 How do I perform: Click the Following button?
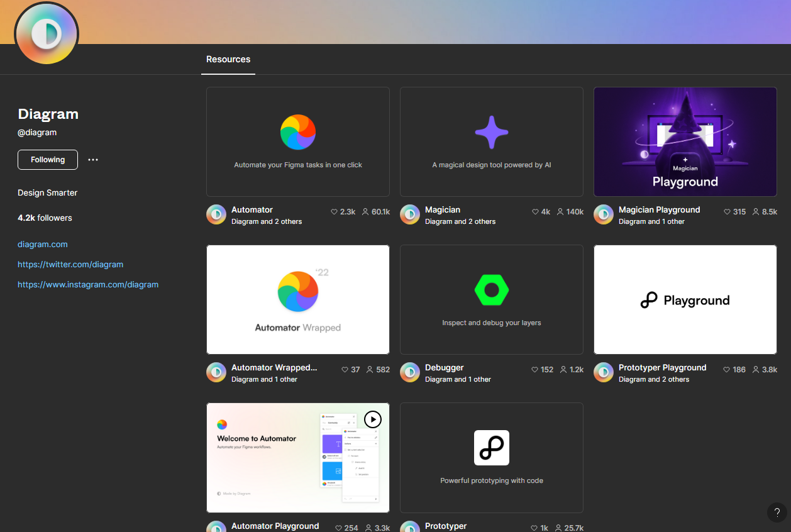click(48, 160)
